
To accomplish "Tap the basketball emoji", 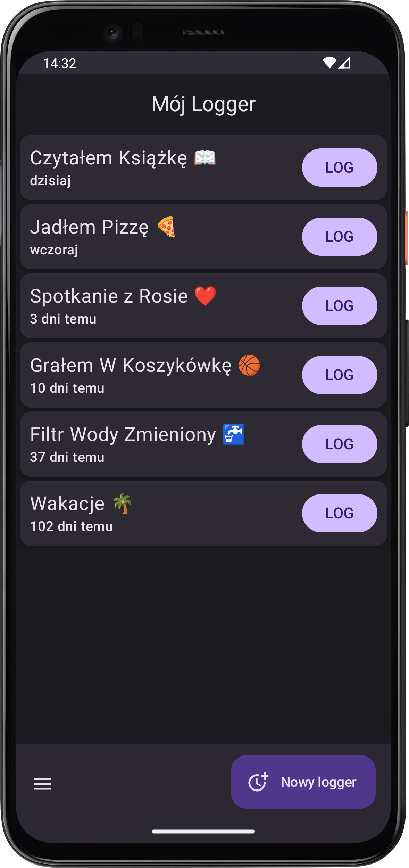I will pyautogui.click(x=249, y=365).
